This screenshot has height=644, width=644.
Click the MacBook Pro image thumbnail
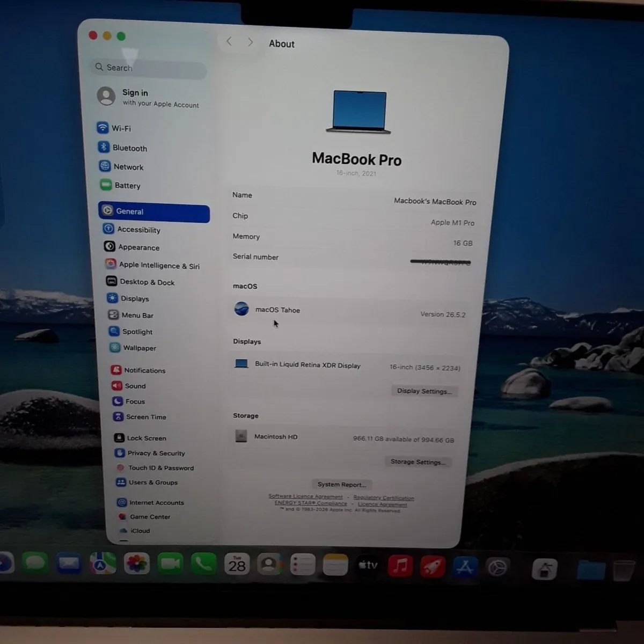click(x=358, y=112)
